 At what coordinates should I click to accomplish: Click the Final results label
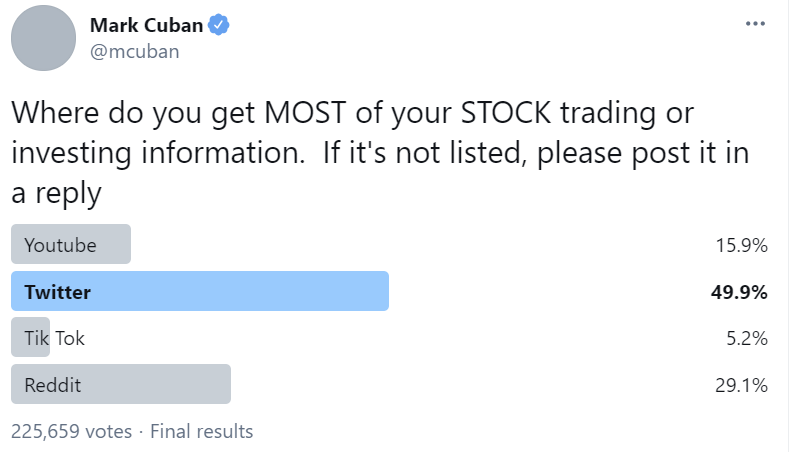tap(202, 432)
